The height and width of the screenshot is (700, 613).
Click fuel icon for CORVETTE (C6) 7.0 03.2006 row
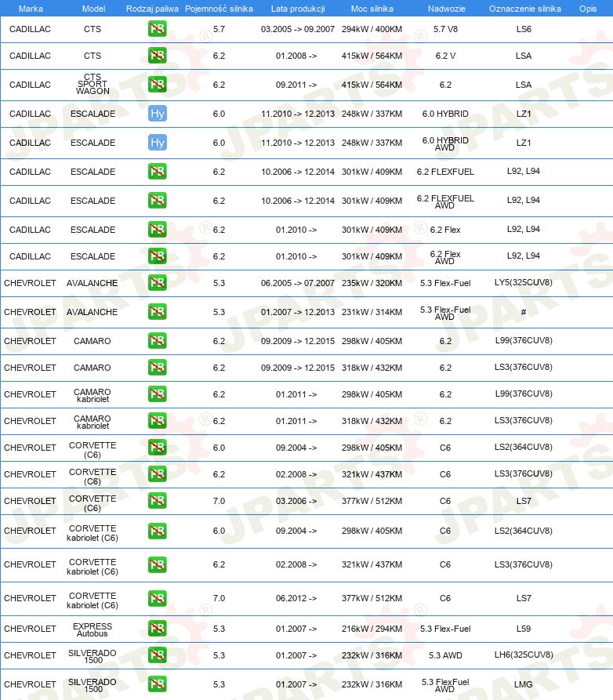click(157, 501)
